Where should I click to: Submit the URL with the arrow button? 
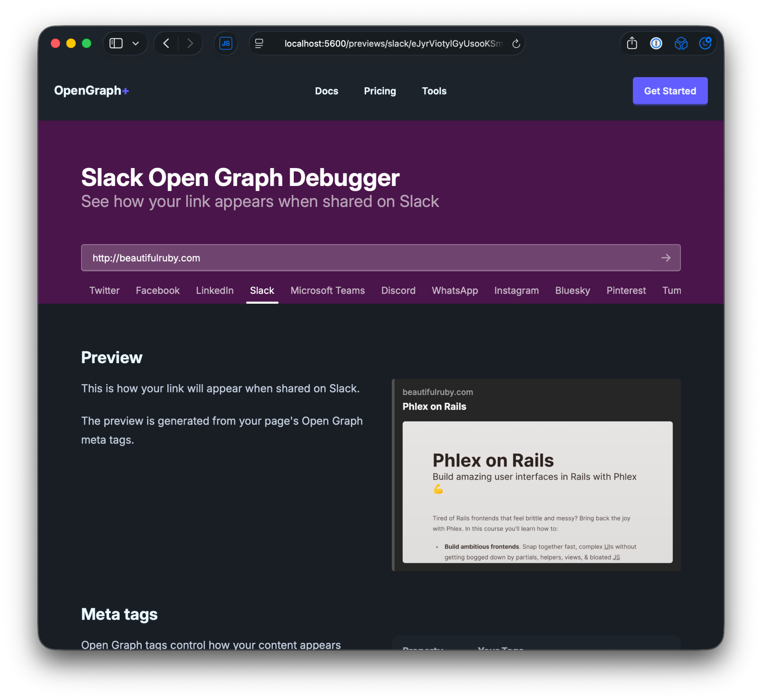point(666,258)
